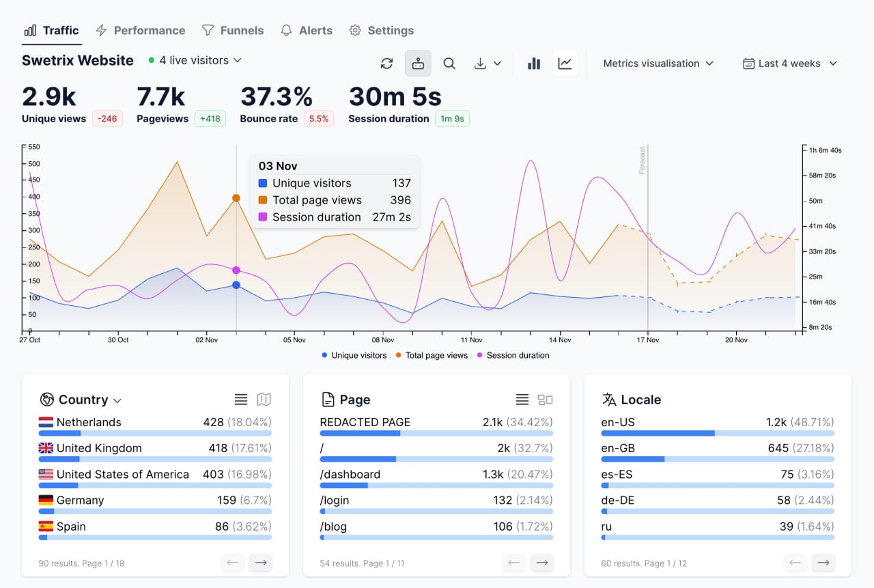The width and height of the screenshot is (874, 588).
Task: Click the 4 live visitors indicator
Action: click(195, 60)
